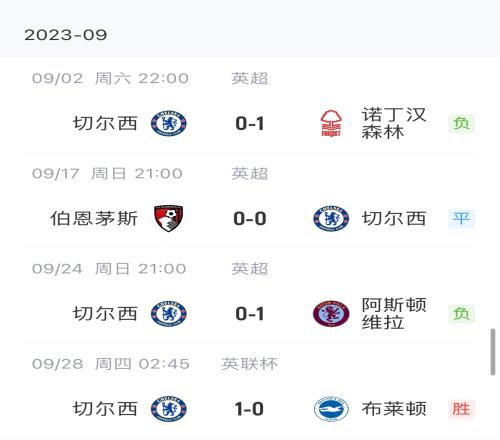Click 英联杯 competition label on 09/28
Image resolution: width=500 pixels, height=440 pixels.
pyautogui.click(x=249, y=364)
